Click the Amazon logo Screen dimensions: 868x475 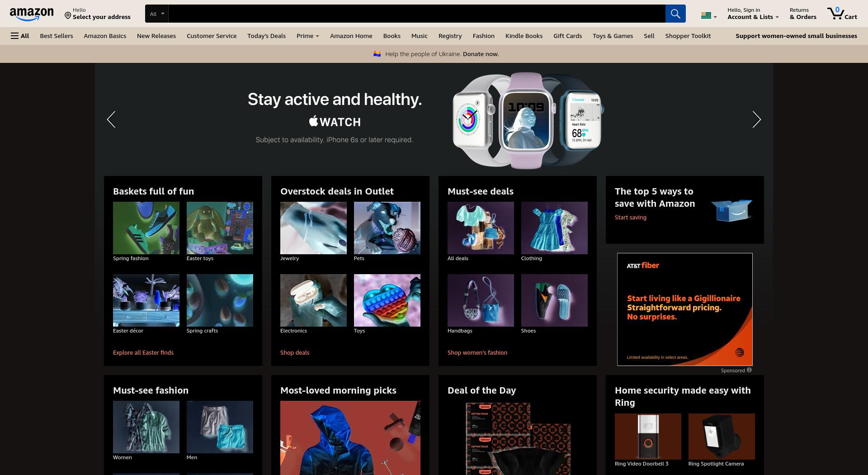pyautogui.click(x=32, y=14)
